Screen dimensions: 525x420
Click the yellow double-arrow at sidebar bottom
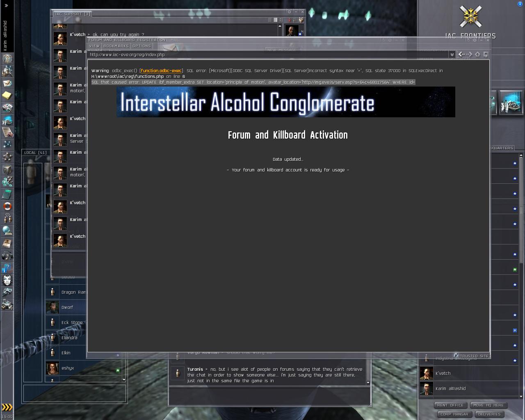pyautogui.click(x=7, y=407)
